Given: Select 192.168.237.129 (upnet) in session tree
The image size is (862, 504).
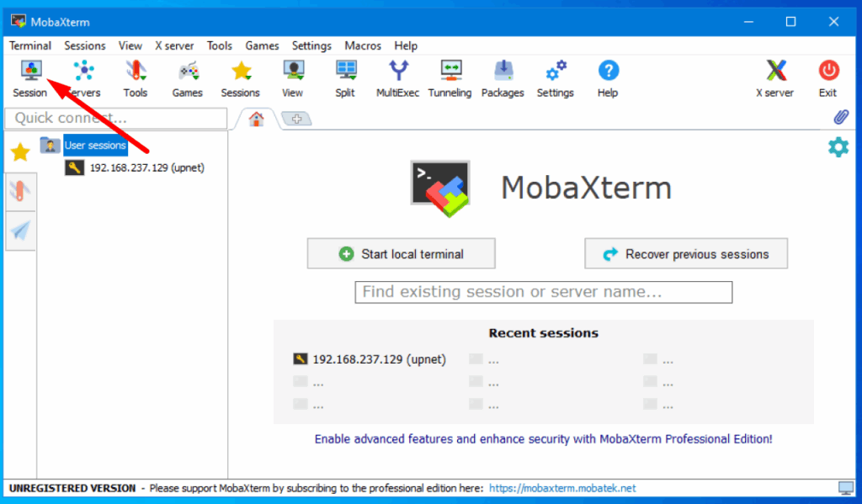Looking at the screenshot, I should 146,167.
